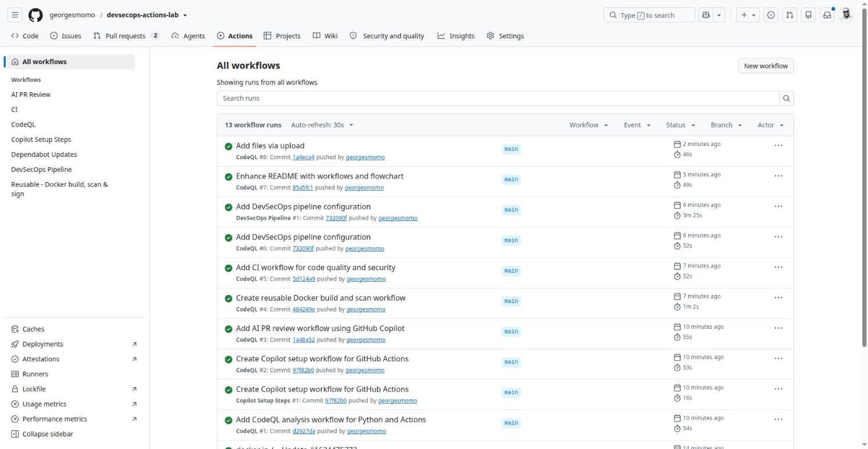Switch to the Code tab
Screen dimensions: 868x449
pos(25,36)
